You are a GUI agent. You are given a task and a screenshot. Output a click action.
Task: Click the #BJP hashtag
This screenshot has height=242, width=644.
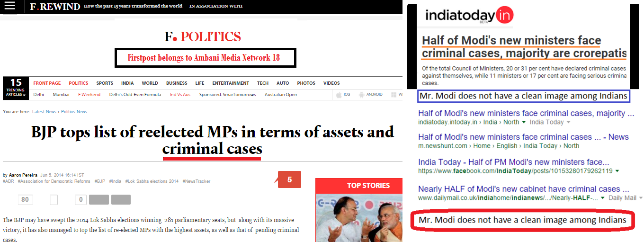(99, 181)
